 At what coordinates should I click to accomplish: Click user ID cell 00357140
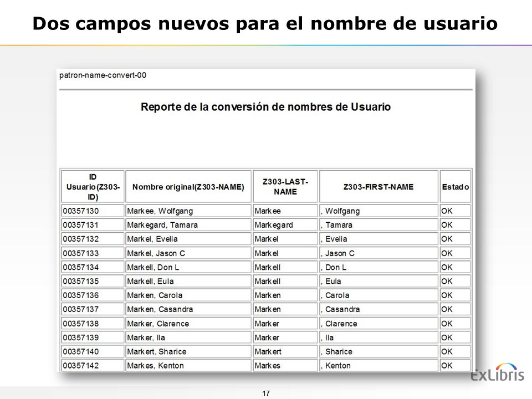pos(93,351)
